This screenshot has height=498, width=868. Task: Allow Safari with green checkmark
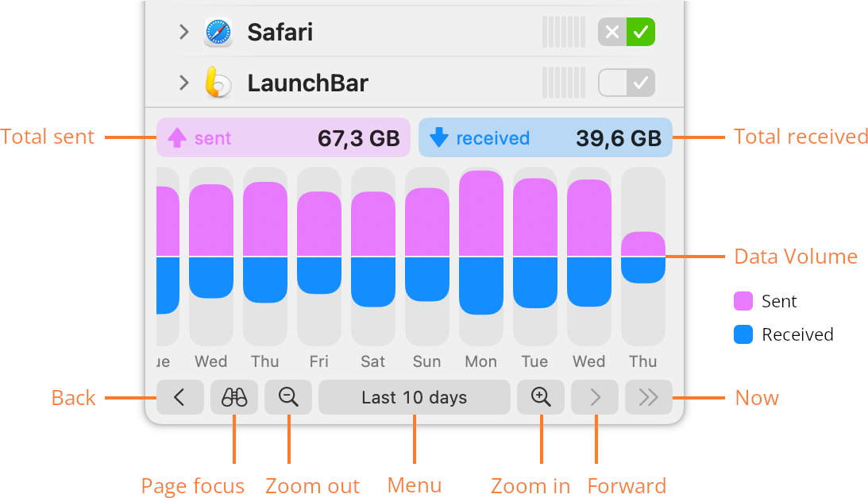[x=641, y=32]
